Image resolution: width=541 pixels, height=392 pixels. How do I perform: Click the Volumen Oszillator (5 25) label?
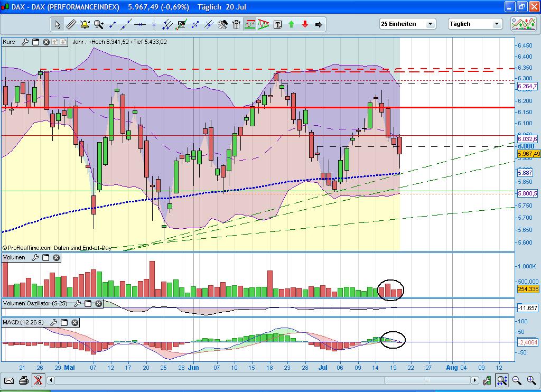click(35, 303)
